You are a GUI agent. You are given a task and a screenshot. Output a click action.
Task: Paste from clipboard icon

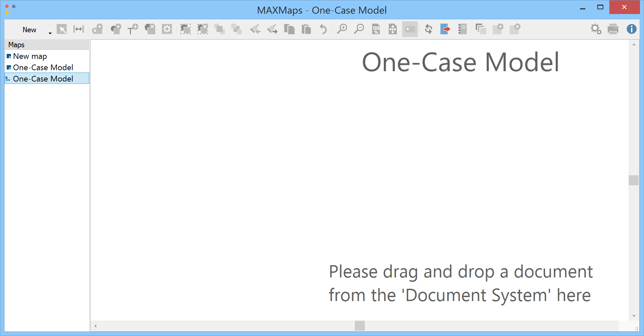(x=306, y=29)
